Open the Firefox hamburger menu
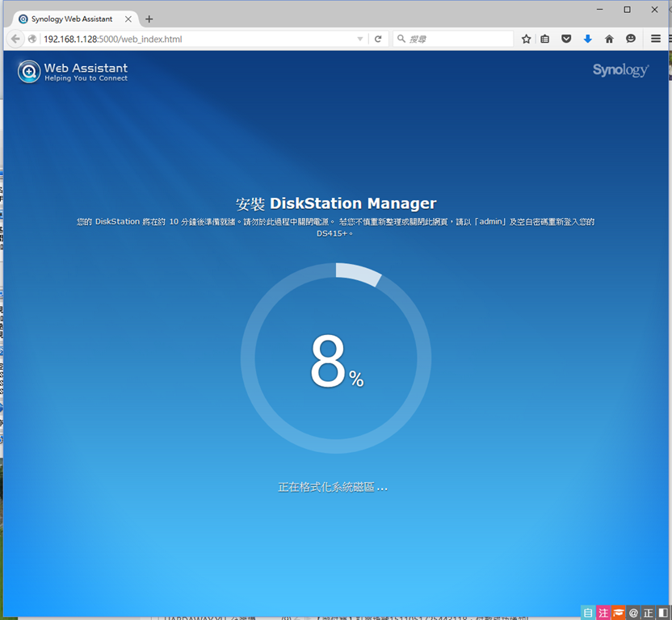This screenshot has height=620, width=672. coord(655,39)
